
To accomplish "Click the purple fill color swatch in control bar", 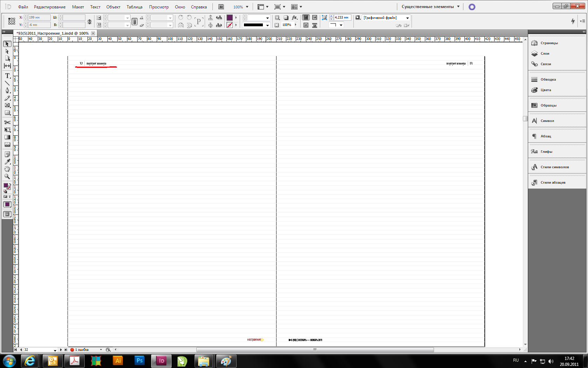I will (x=230, y=18).
